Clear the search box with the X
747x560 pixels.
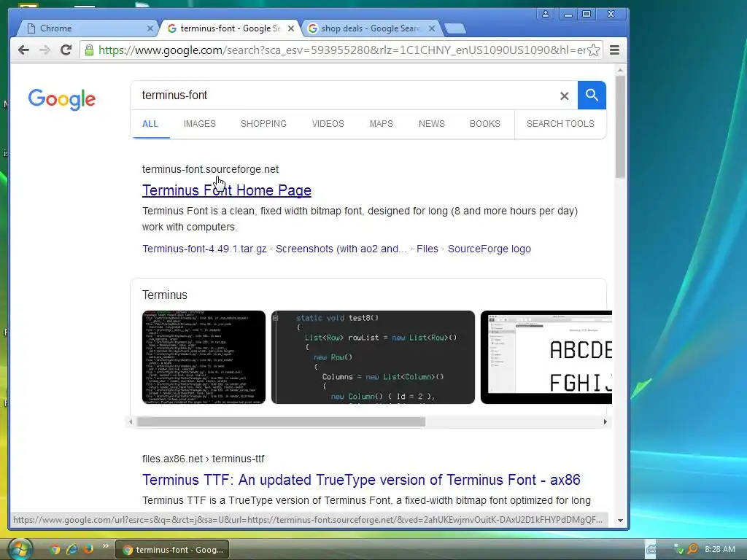(x=565, y=96)
